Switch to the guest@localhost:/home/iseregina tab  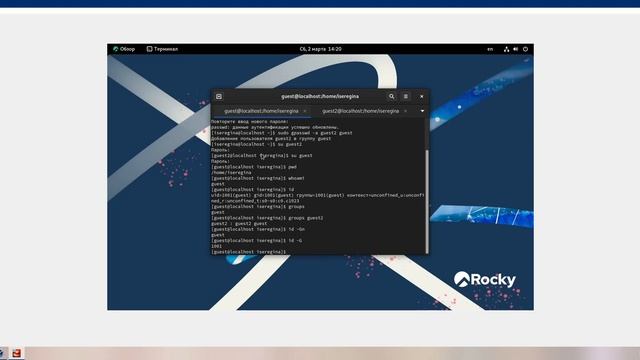[261, 111]
